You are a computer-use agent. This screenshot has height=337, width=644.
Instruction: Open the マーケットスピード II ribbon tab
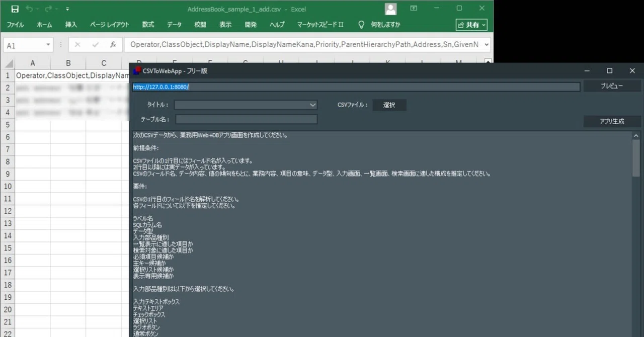pos(320,25)
